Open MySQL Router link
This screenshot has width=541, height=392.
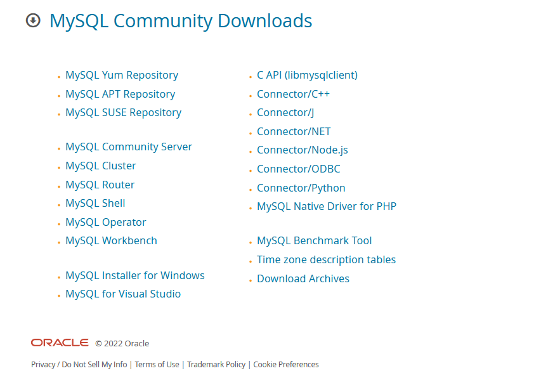pos(100,185)
